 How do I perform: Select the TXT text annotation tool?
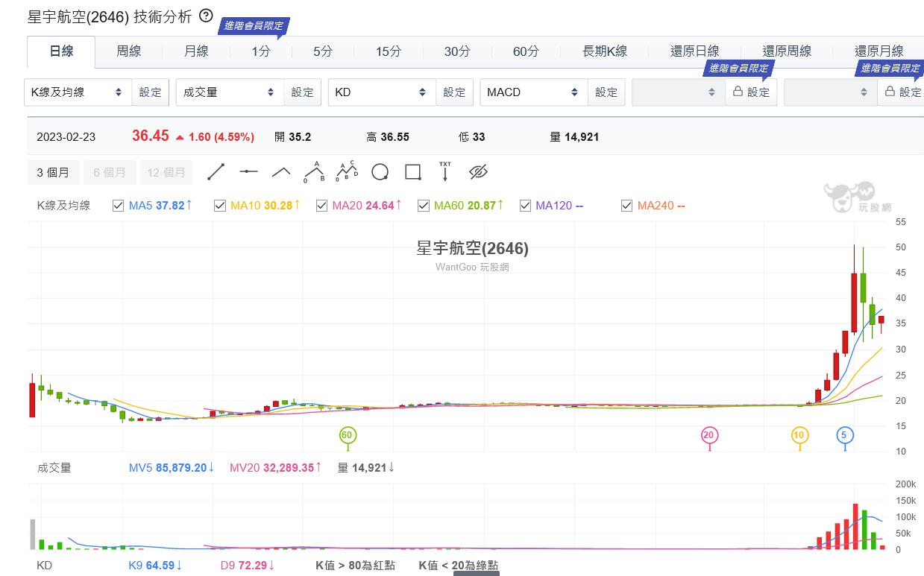pos(445,171)
